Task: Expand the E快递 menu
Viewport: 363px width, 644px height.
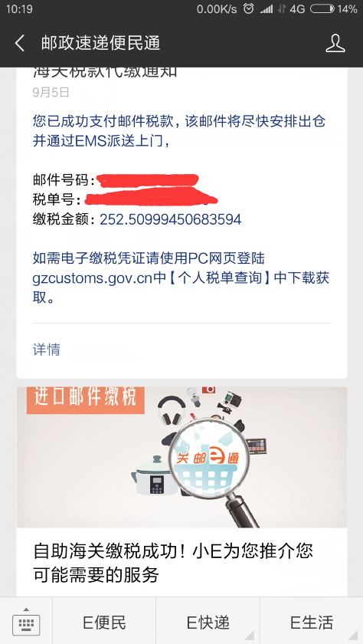Action: click(208, 622)
